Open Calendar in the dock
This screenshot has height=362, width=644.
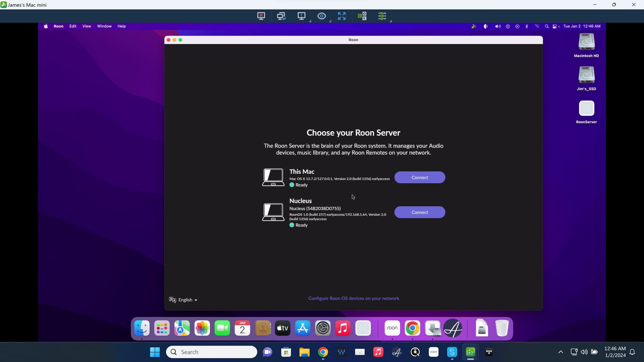(x=243, y=328)
